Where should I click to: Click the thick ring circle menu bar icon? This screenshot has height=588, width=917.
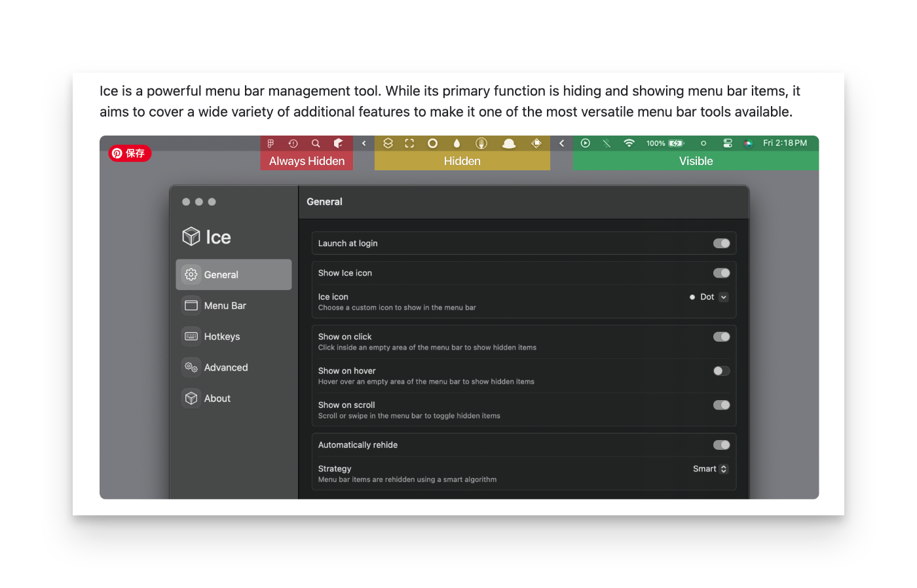pos(432,143)
